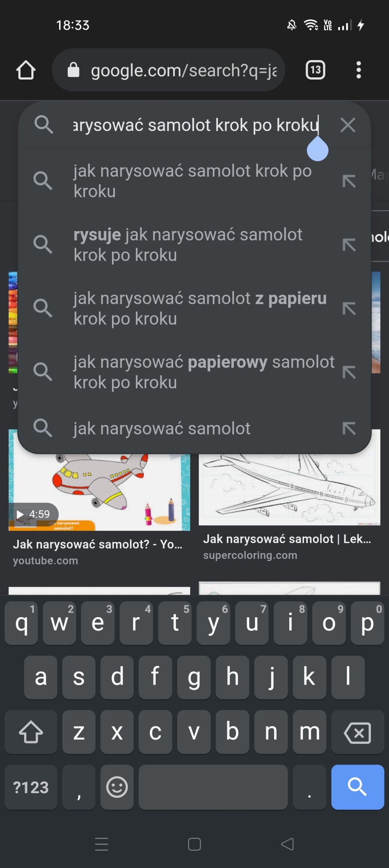Viewport: 389px width, 868px height.
Task: Open Android recent apps menu button
Action: coord(102,844)
